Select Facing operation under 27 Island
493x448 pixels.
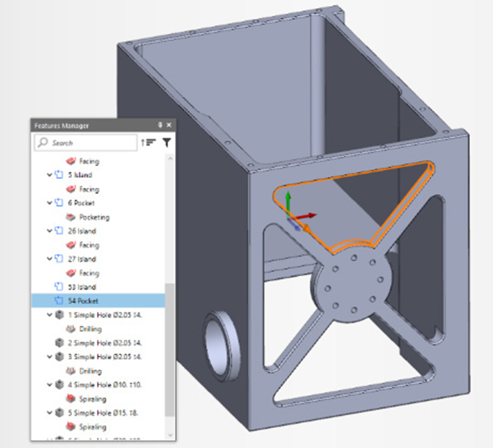[89, 273]
